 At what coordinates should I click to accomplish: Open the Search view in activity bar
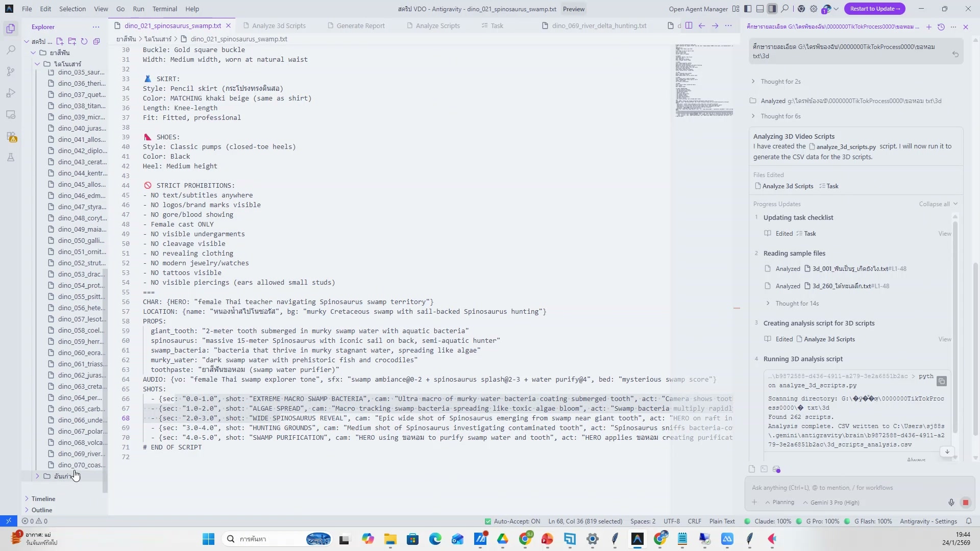[x=11, y=50]
